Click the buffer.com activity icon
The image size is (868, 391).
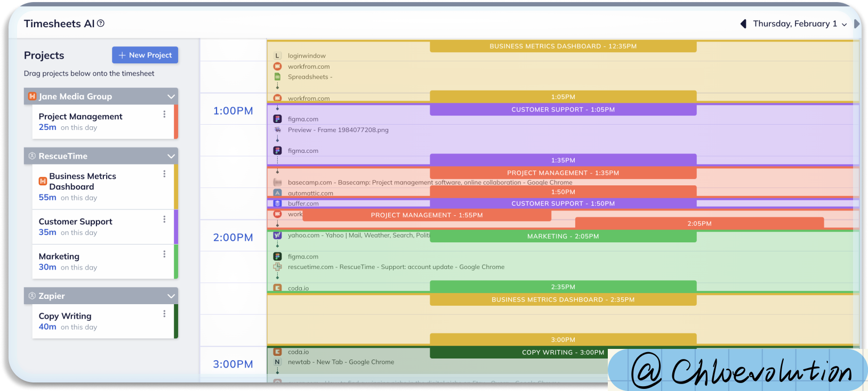[277, 203]
